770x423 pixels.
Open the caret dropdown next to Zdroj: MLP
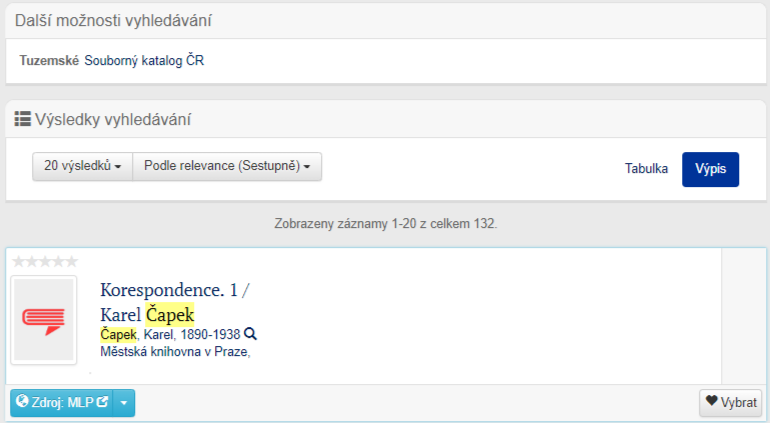point(125,403)
